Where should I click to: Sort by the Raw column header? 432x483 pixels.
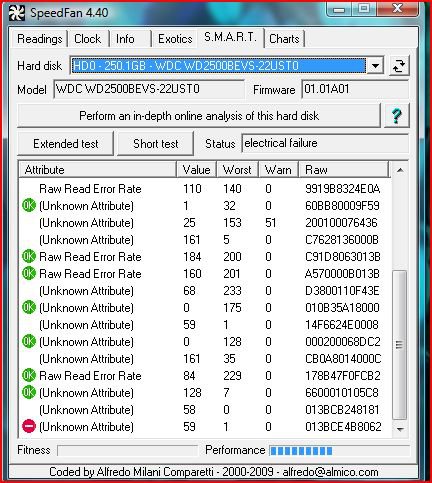coord(344,170)
